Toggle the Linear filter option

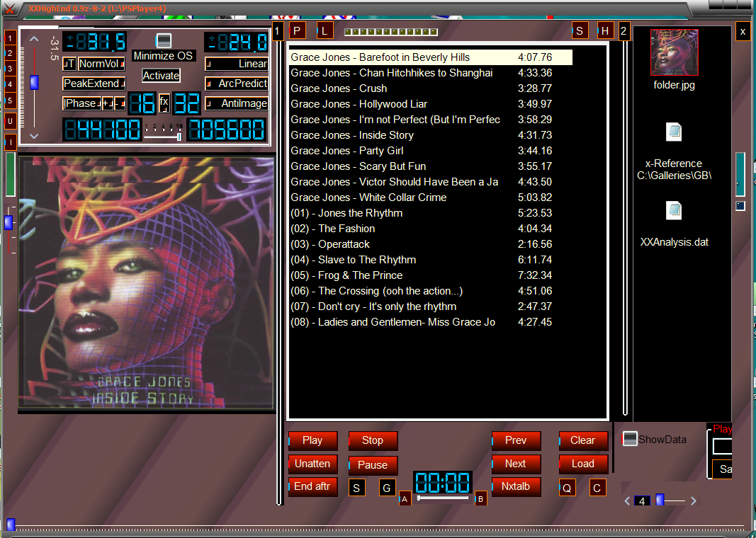click(x=236, y=64)
